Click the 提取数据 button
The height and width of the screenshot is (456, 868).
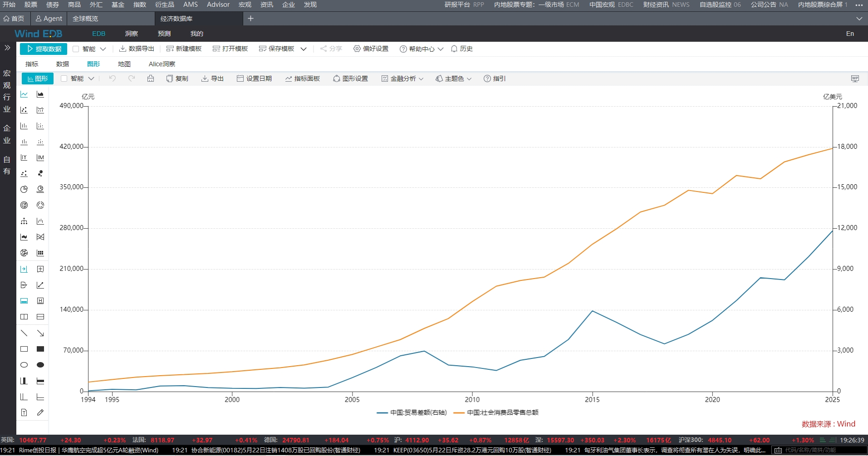pyautogui.click(x=44, y=49)
